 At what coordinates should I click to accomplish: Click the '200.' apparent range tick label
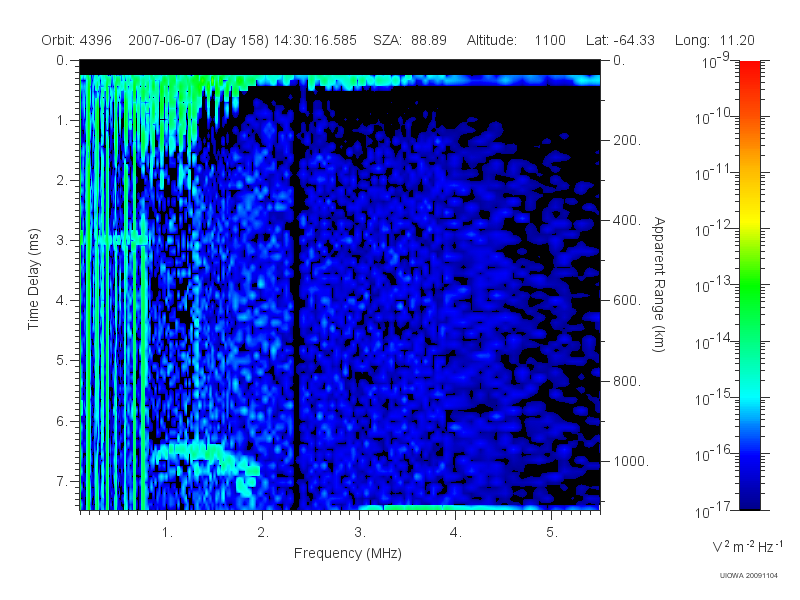[627, 140]
